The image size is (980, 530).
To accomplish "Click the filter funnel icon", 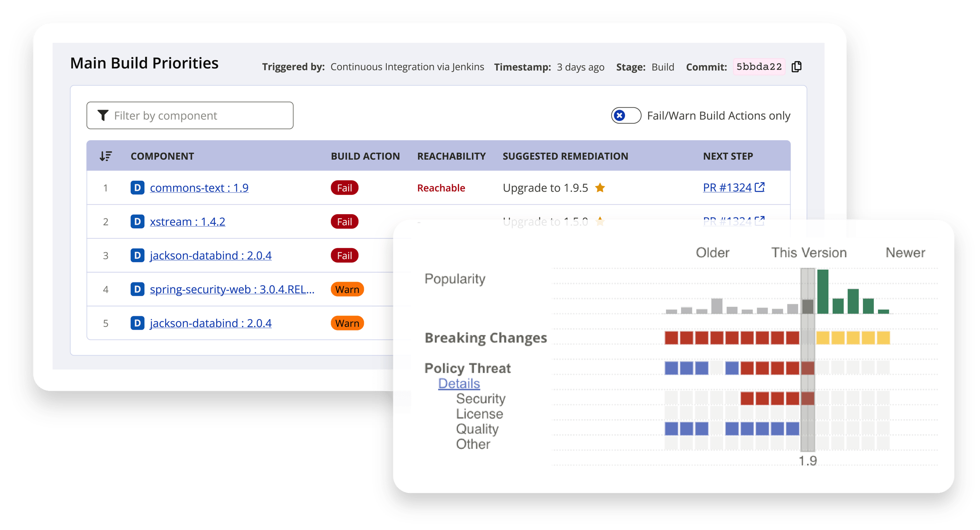I will [103, 115].
